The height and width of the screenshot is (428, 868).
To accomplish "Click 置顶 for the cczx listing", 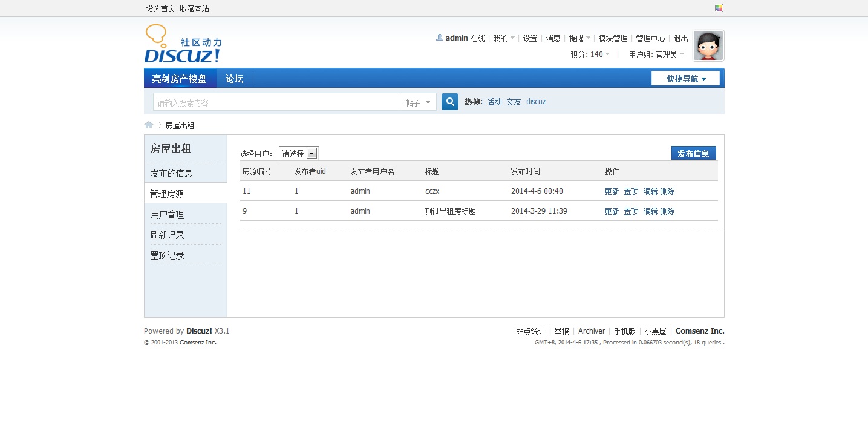I will click(631, 191).
